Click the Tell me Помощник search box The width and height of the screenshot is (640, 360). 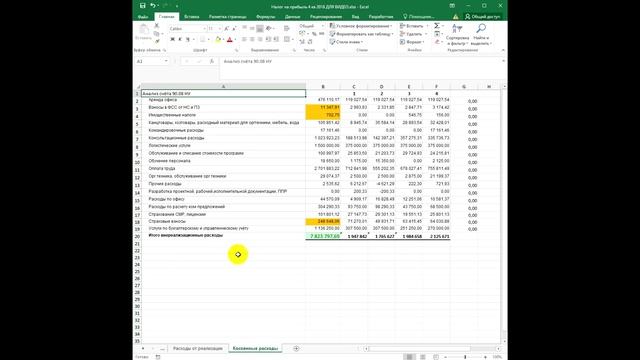(x=419, y=17)
